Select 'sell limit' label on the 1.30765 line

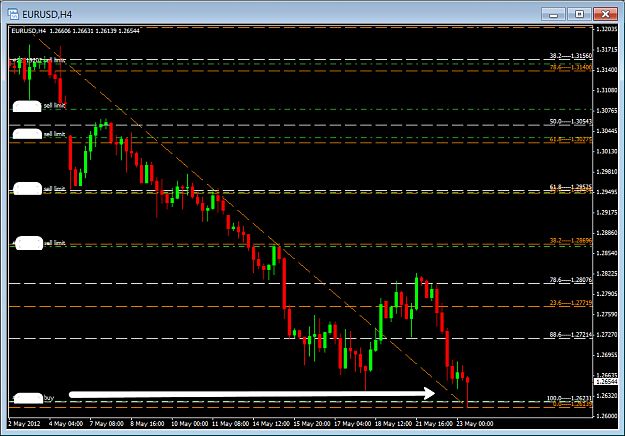point(54,106)
